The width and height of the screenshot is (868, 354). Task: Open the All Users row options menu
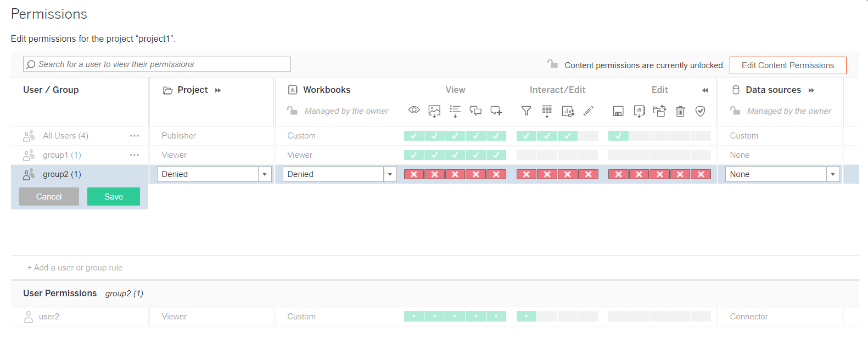135,136
